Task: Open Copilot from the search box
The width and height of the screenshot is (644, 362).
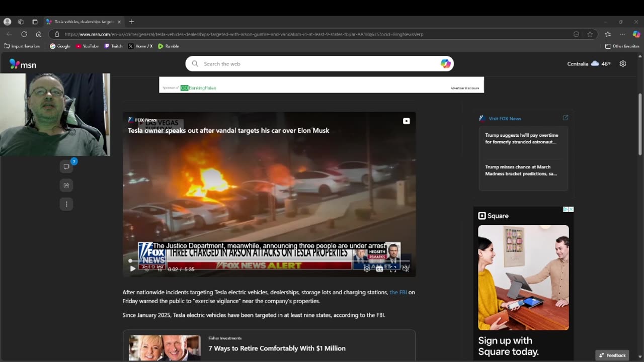Action: coord(445,64)
